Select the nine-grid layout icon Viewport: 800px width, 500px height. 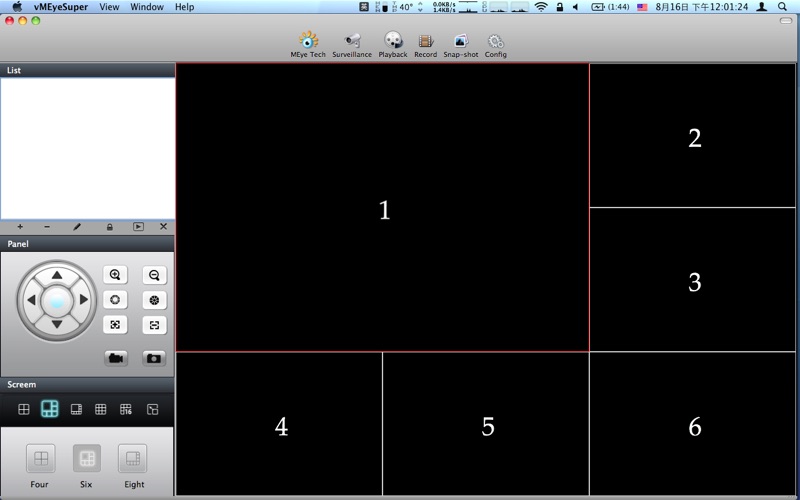click(101, 409)
